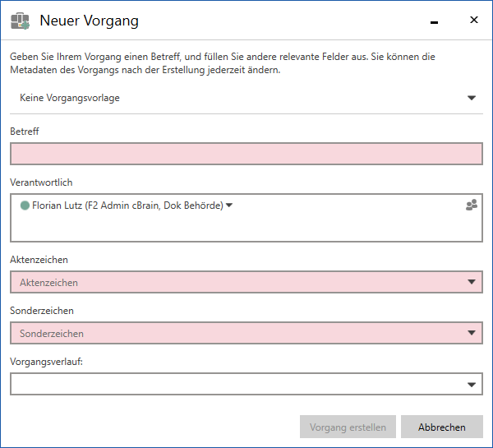Viewport: 493px width, 448px height.
Task: Click the Aktenzeichen label above field
Action: click(39, 260)
